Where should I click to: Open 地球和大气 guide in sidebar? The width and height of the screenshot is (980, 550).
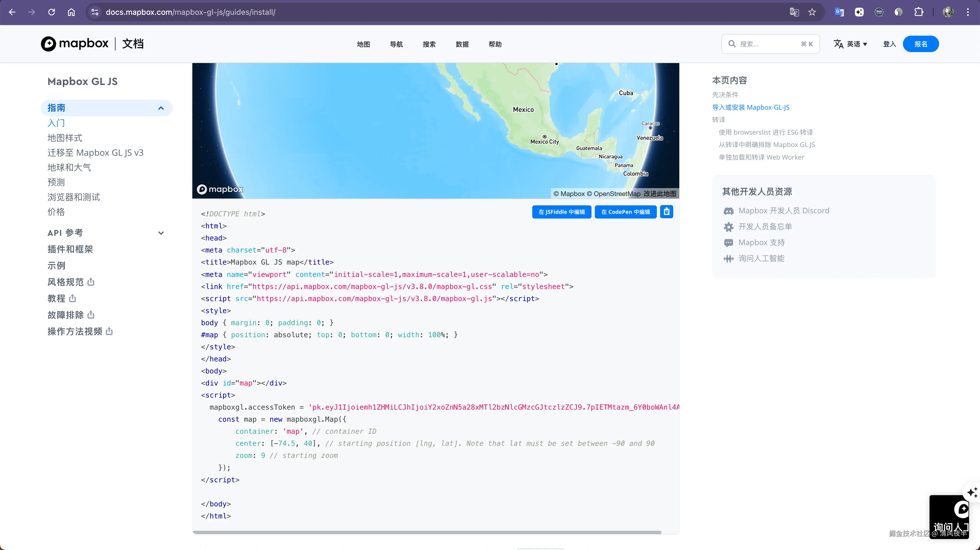point(69,168)
